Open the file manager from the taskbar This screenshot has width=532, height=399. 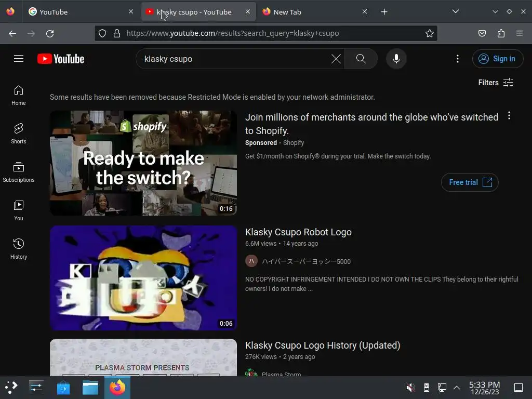click(x=90, y=387)
